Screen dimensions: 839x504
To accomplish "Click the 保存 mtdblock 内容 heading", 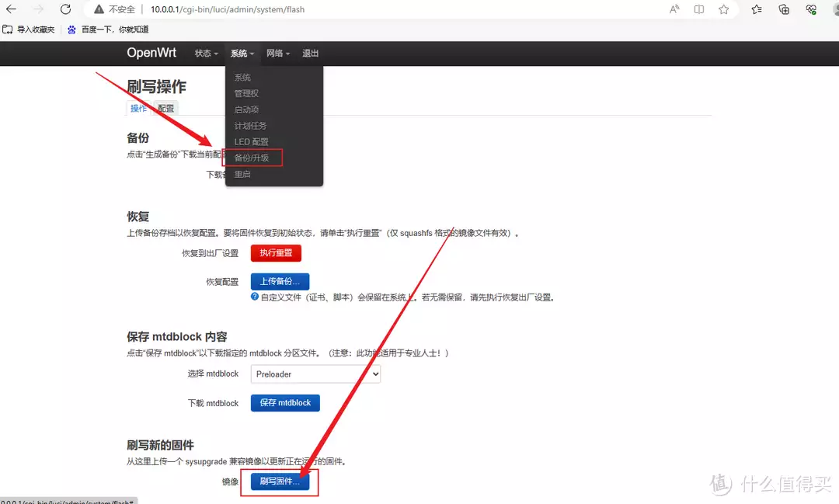I will point(177,336).
